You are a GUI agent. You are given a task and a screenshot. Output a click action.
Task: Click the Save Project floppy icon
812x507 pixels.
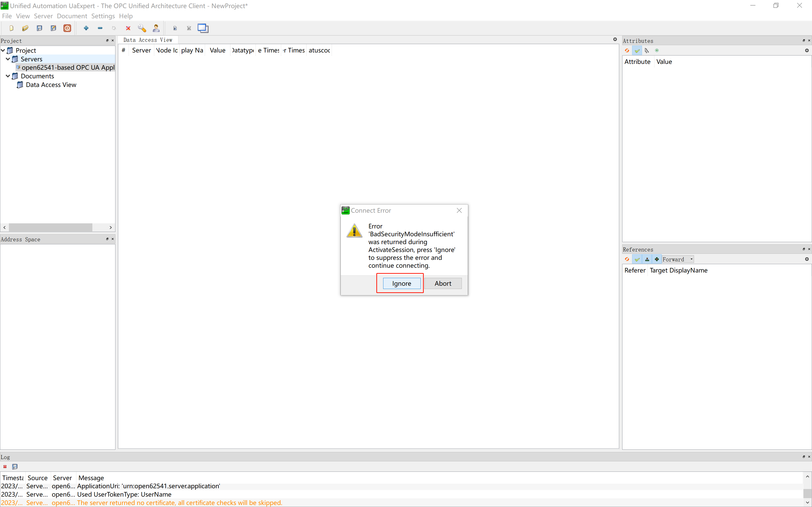39,28
